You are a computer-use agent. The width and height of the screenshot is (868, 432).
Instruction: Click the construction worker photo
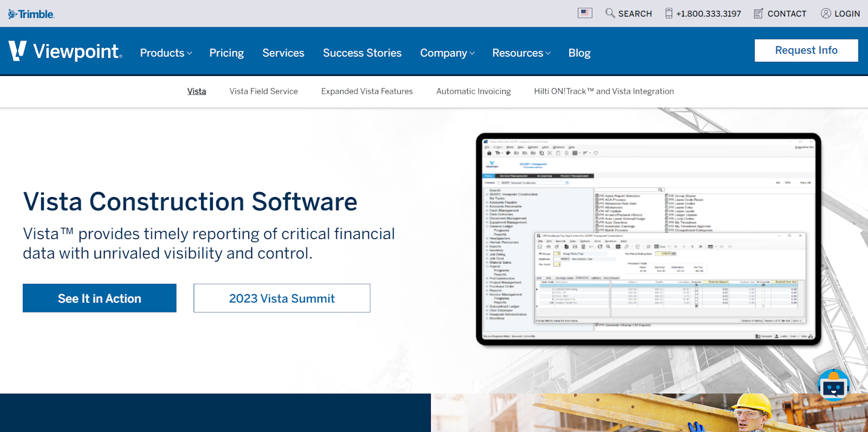[649, 412]
